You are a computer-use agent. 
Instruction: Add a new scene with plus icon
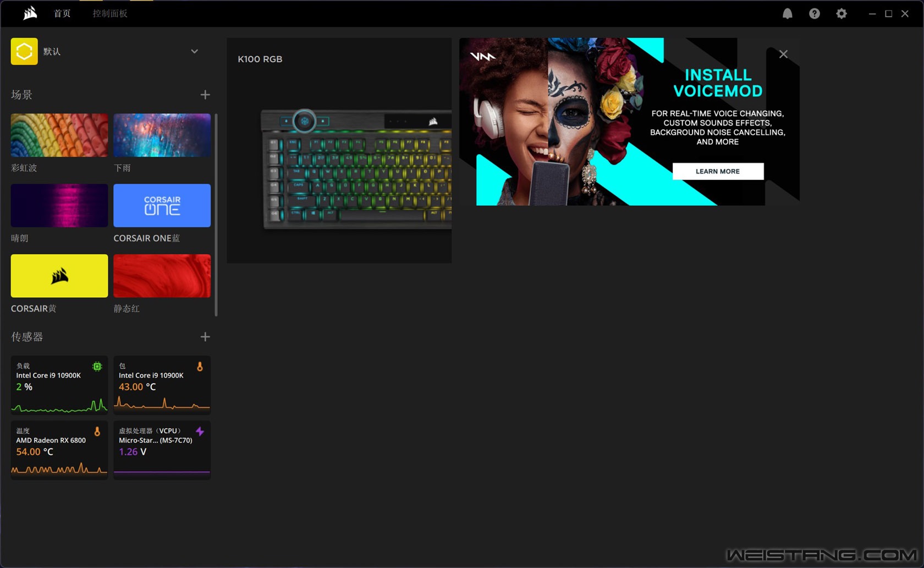(205, 95)
